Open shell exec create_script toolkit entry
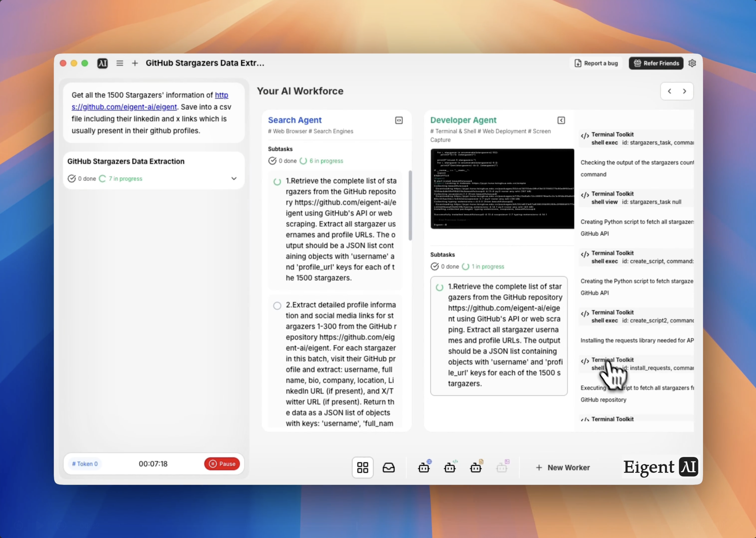 tap(636, 257)
